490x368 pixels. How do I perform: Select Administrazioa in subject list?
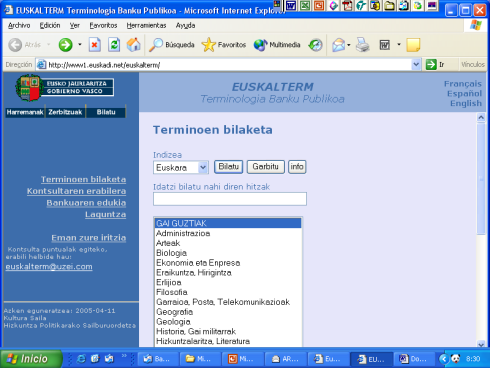228,233
